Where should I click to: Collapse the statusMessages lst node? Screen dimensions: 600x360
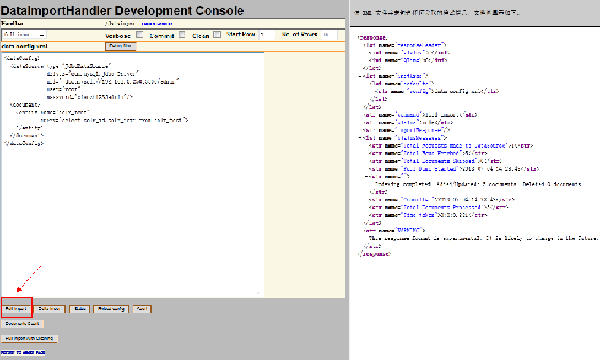360,138
